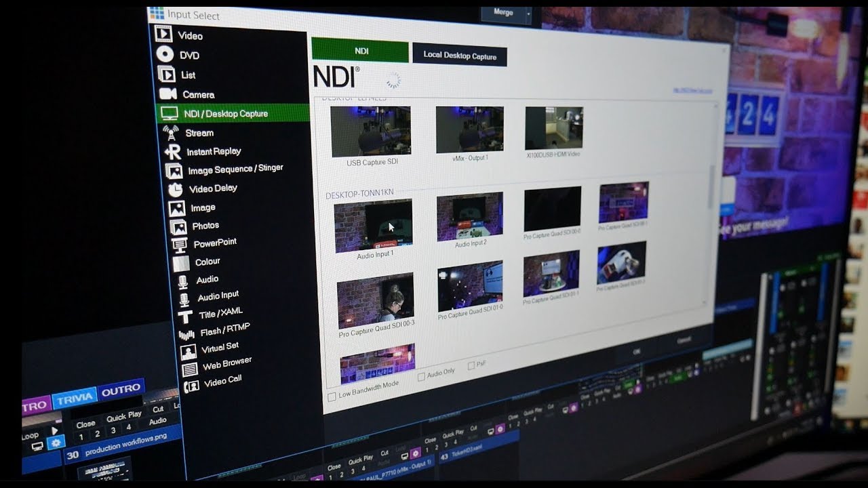Select the Image input icon
The image size is (868, 488).
(177, 209)
